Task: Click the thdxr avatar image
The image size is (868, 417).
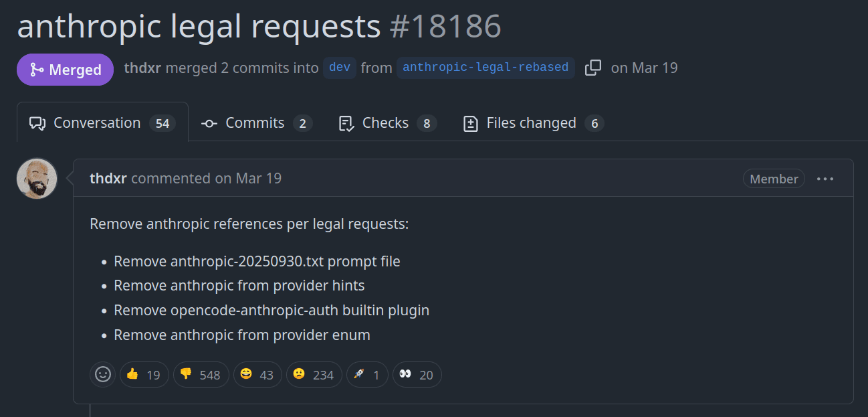Action: (37, 179)
